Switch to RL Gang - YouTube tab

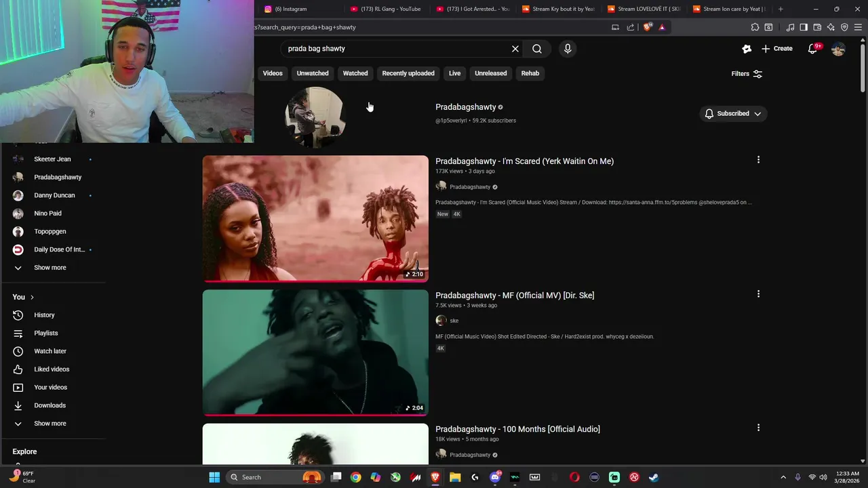tap(385, 9)
